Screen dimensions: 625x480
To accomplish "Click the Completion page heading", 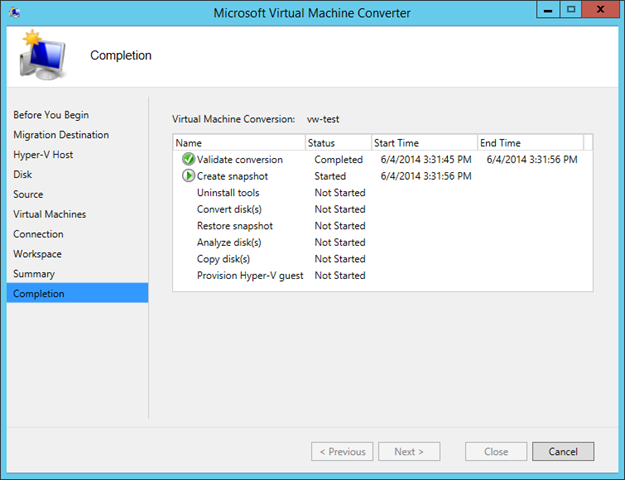I will click(121, 55).
